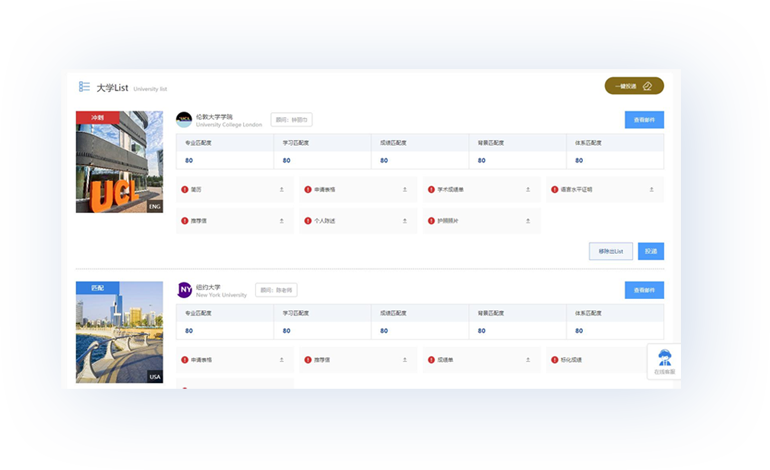Open the 在线客服 customer service widget

click(664, 362)
